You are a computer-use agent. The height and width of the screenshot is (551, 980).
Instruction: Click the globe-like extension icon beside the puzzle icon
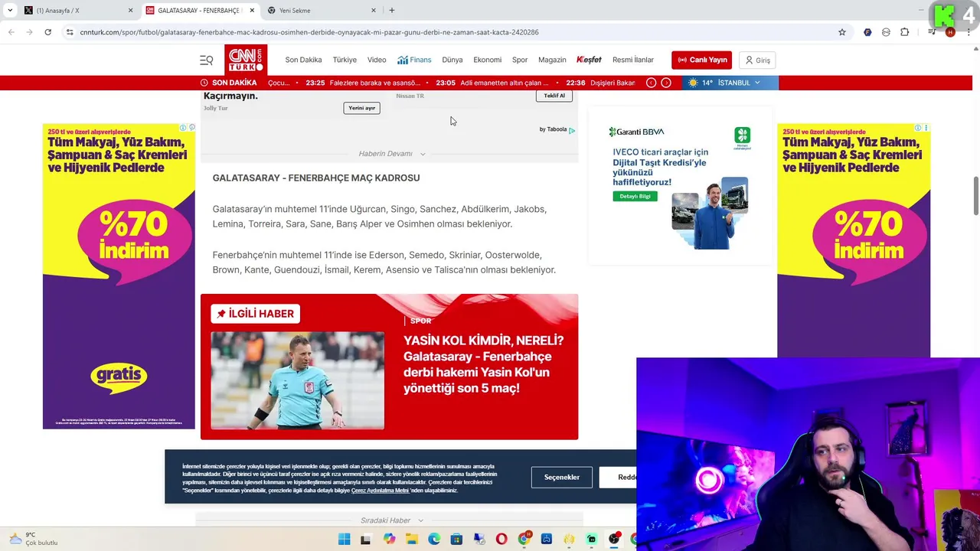coord(886,32)
